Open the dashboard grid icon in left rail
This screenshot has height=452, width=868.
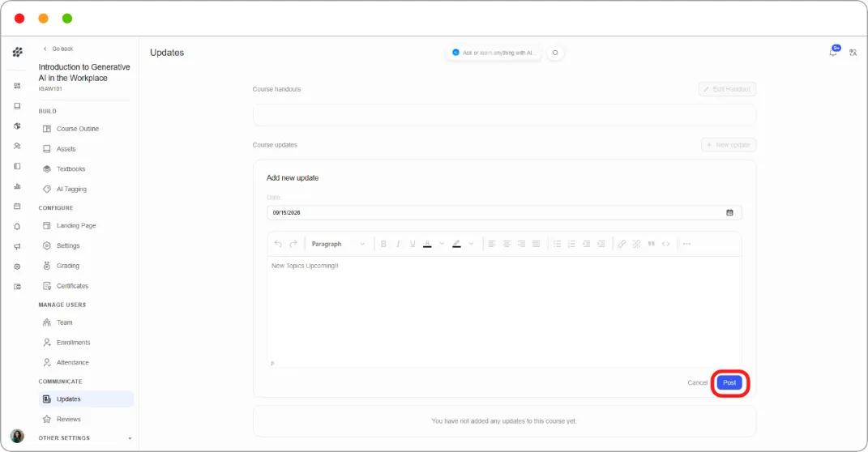click(17, 86)
